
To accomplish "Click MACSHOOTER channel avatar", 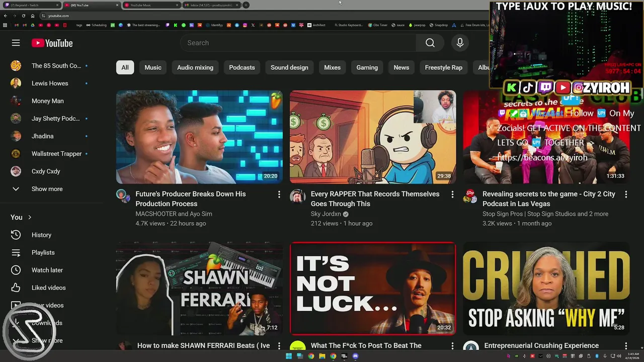I will tap(123, 196).
